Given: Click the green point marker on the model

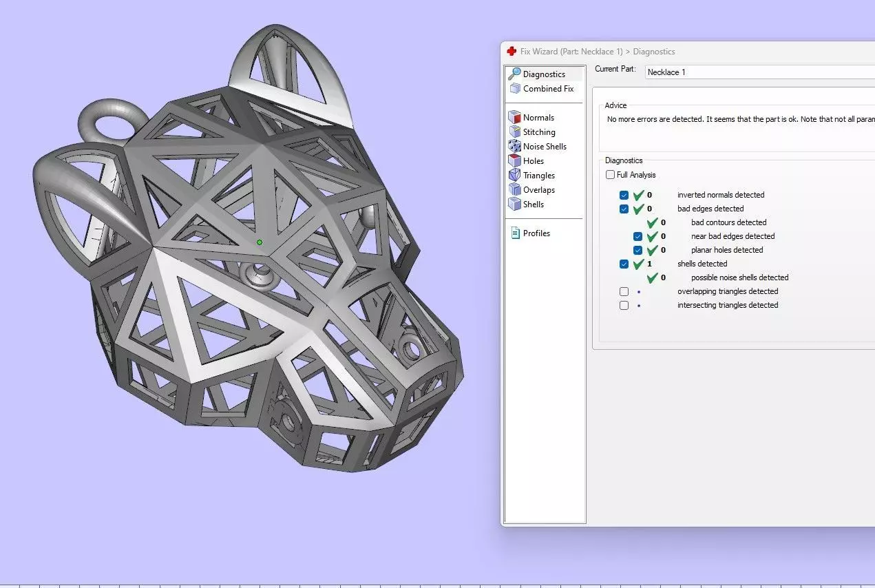Looking at the screenshot, I should tap(260, 242).
